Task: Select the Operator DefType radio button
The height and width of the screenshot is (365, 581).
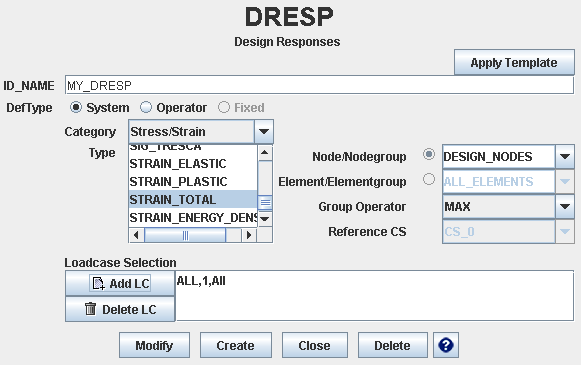Action: tap(146, 107)
